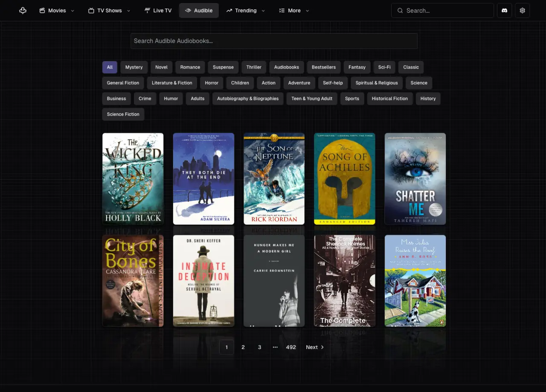Filter by Suspense genre

(x=223, y=67)
